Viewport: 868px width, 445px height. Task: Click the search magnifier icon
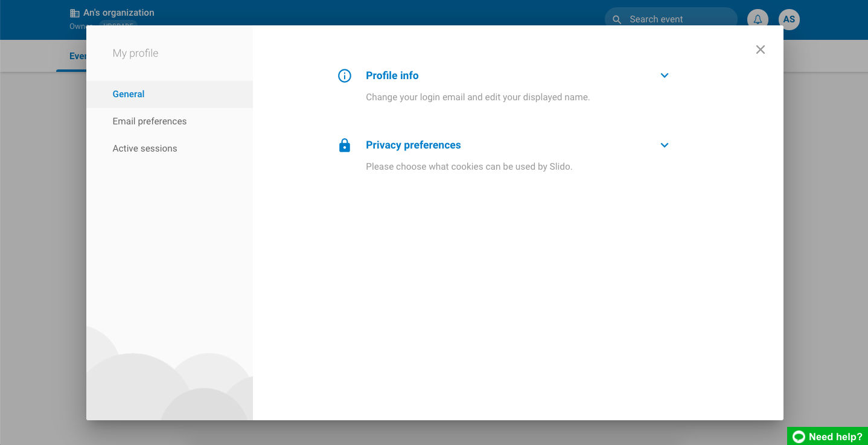pyautogui.click(x=617, y=19)
